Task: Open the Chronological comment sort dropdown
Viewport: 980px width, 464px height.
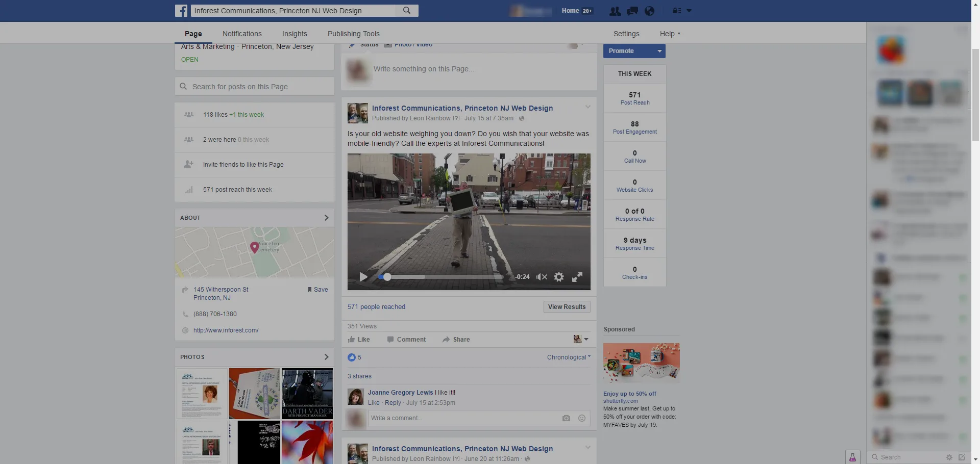Action: click(569, 357)
